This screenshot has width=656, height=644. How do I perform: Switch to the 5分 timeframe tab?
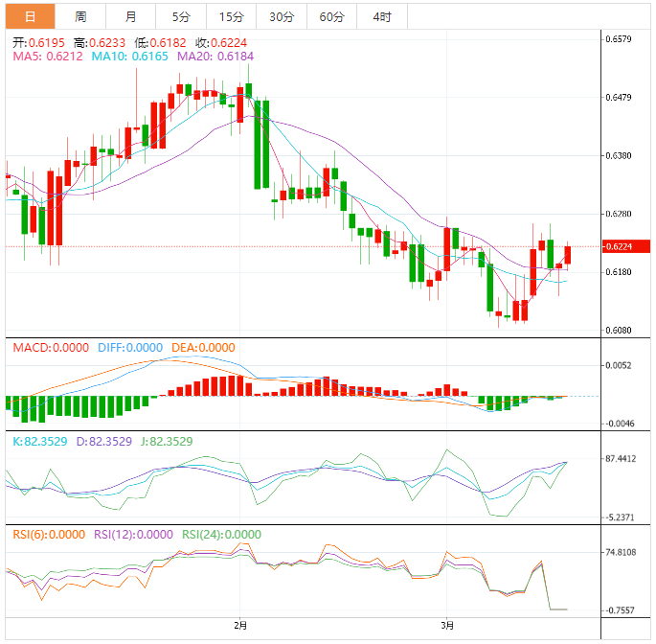181,16
